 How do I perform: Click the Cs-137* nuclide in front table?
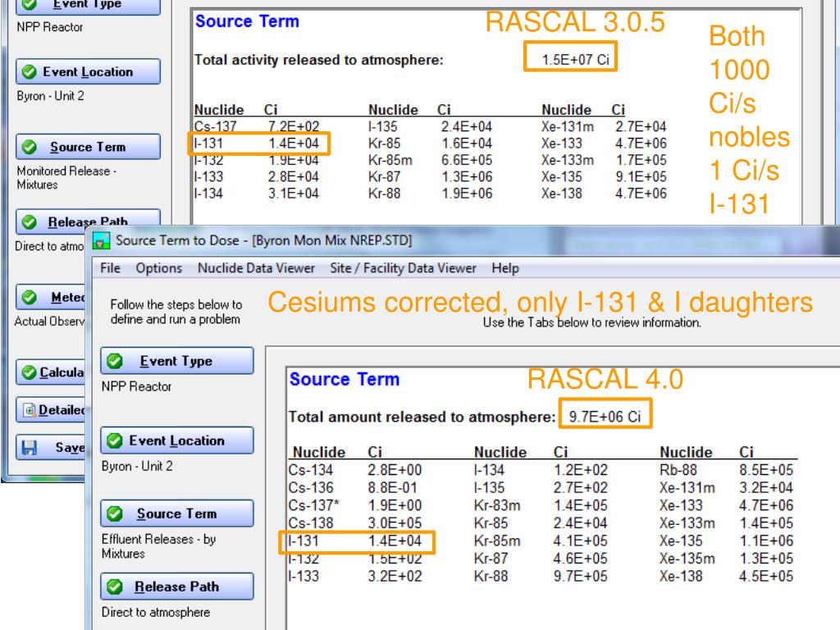point(313,505)
